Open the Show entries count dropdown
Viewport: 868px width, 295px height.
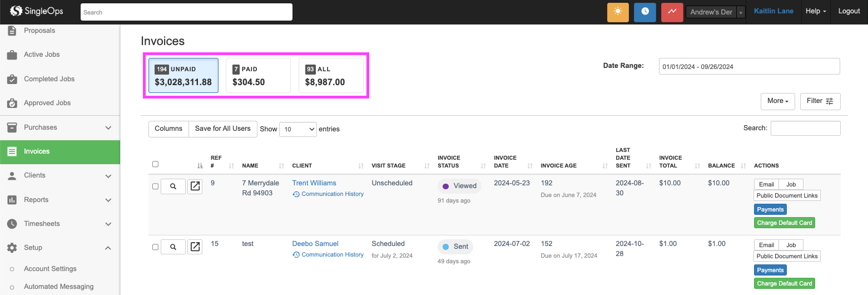click(297, 129)
